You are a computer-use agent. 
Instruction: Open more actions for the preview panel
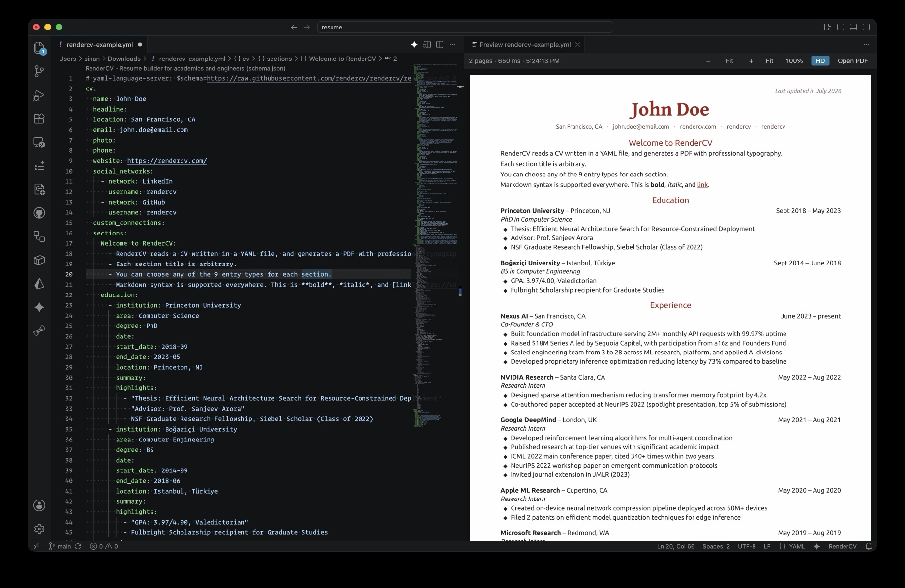tap(866, 45)
